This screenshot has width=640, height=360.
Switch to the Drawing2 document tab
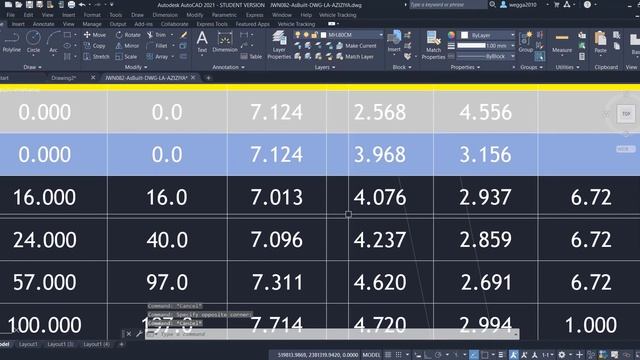pyautogui.click(x=64, y=78)
